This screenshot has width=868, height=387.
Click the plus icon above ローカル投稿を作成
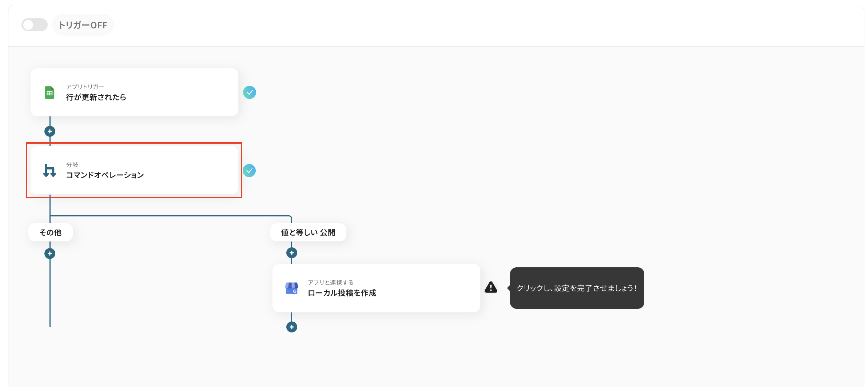click(x=291, y=252)
